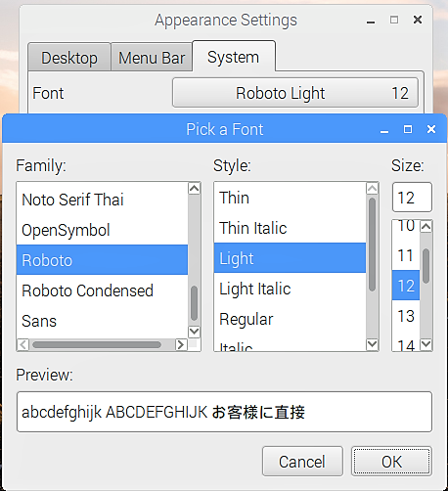448x491 pixels.
Task: Click the Cancel button
Action: (302, 462)
